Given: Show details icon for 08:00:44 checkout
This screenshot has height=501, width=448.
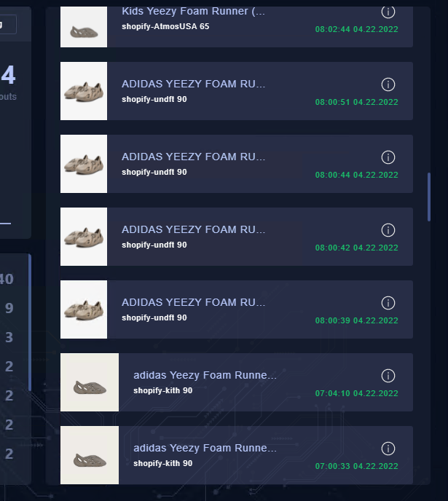Looking at the screenshot, I should pos(388,157).
